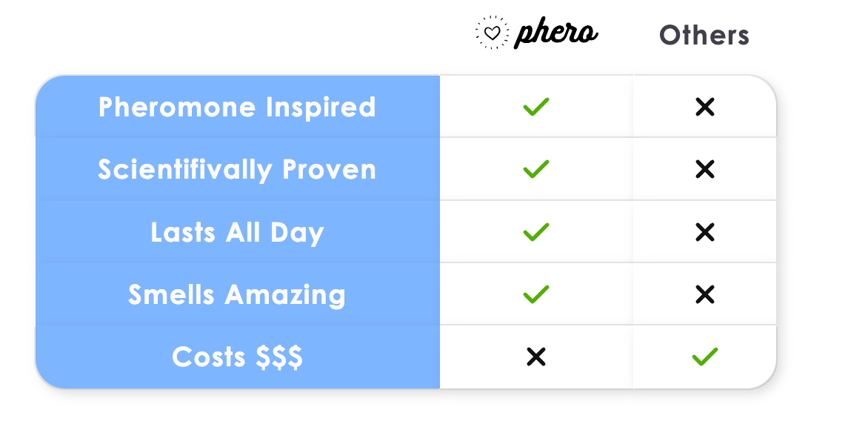The image size is (868, 433).
Task: Select the Scientifivally Proven row label
Action: tap(237, 170)
